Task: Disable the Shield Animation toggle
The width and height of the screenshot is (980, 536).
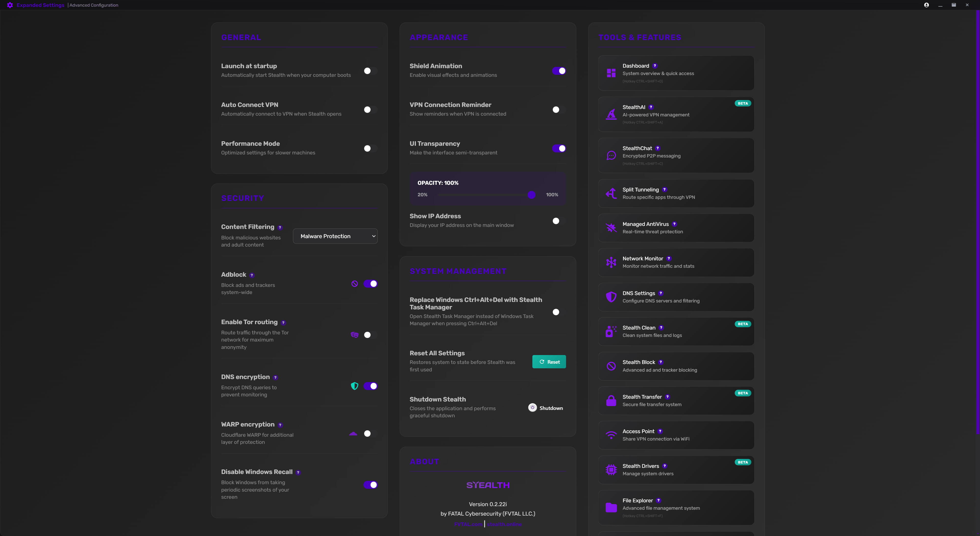Action: (558, 71)
